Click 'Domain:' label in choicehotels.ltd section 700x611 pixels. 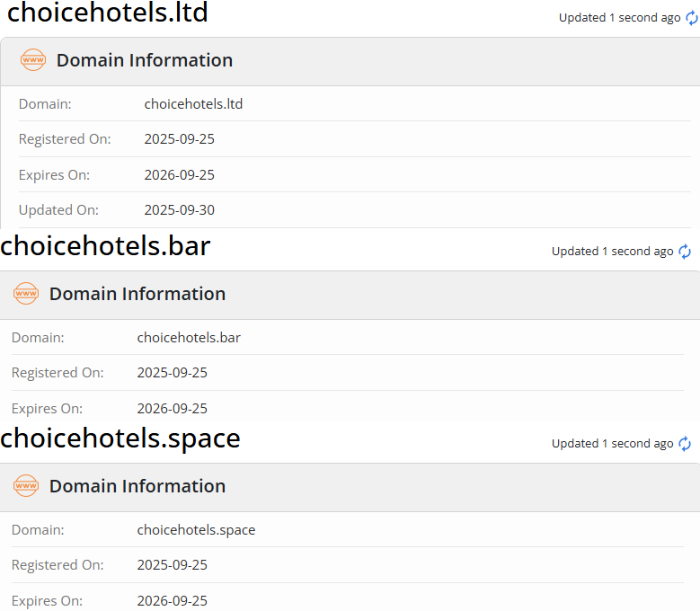tap(45, 104)
